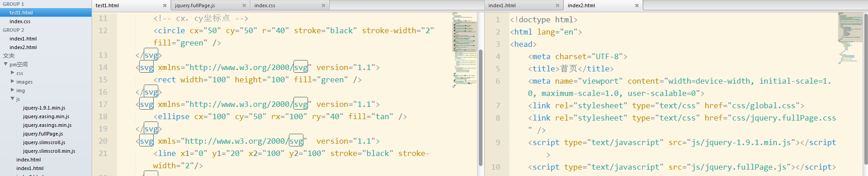The image size is (868, 176).
Task: Expand the css folder
Action: pyautogui.click(x=12, y=73)
